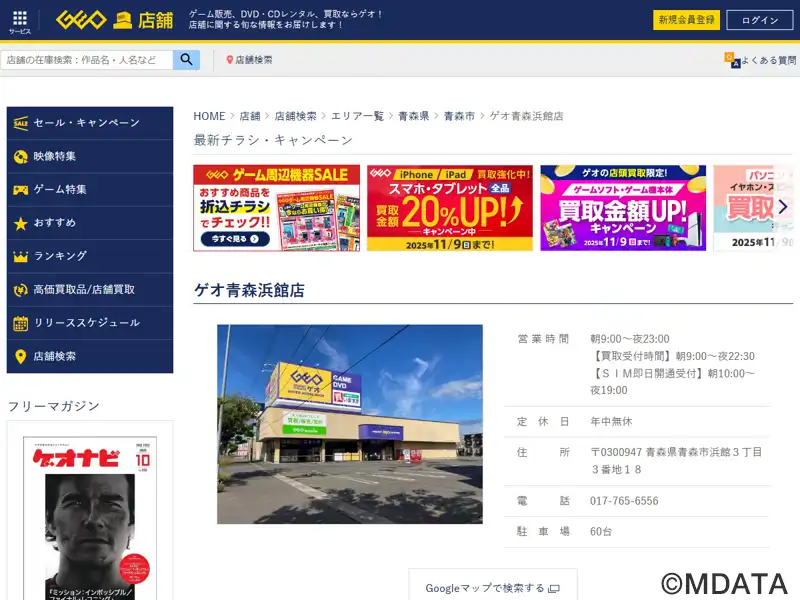
Task: Click フリーマガジン heading
Action: pos(54,406)
